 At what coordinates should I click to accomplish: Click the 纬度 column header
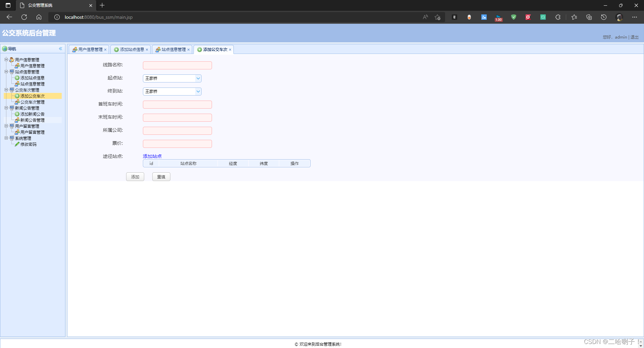click(x=264, y=164)
